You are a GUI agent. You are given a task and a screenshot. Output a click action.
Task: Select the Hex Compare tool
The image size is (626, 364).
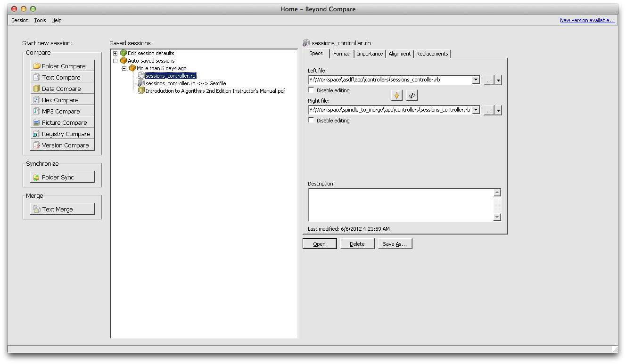click(62, 99)
